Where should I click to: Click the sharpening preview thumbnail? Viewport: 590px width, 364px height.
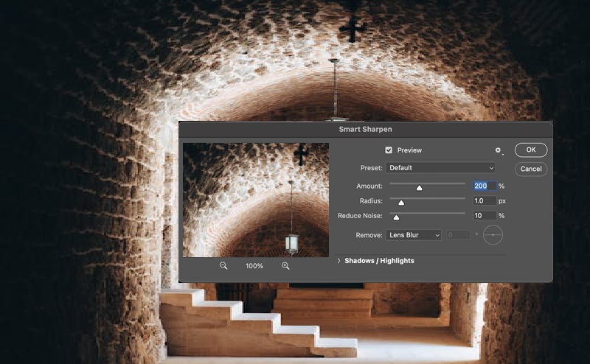(x=256, y=200)
